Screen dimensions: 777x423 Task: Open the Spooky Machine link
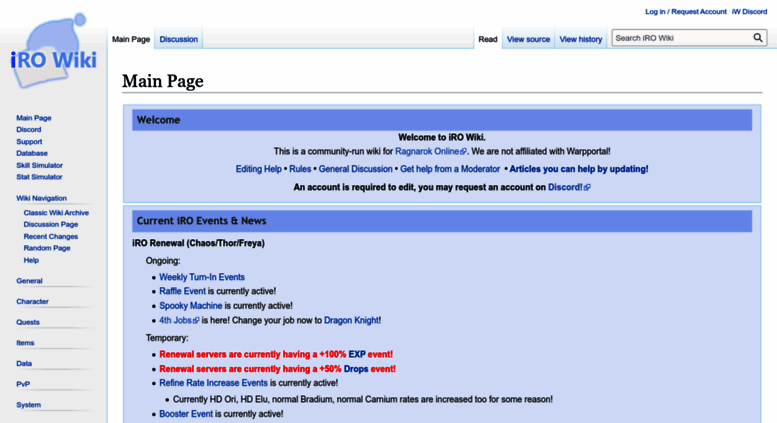point(191,306)
